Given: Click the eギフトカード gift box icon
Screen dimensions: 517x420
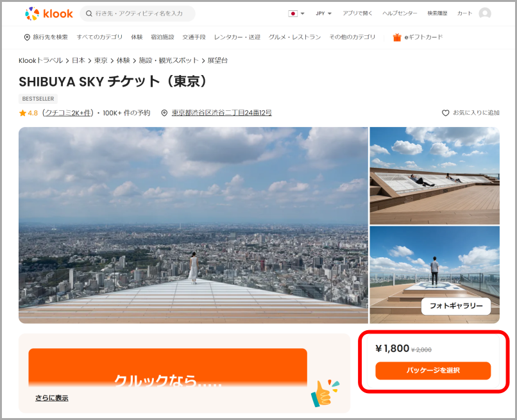Looking at the screenshot, I should pos(396,37).
